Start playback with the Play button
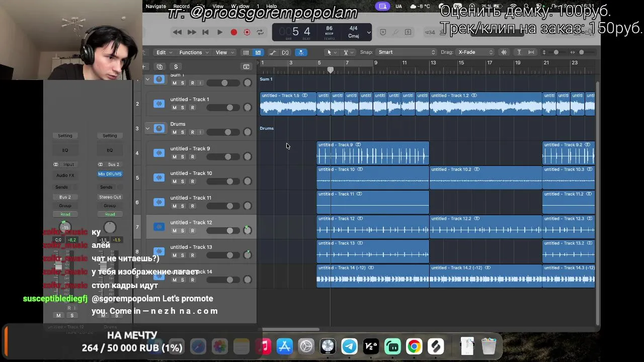The image size is (644, 362). pos(220,32)
